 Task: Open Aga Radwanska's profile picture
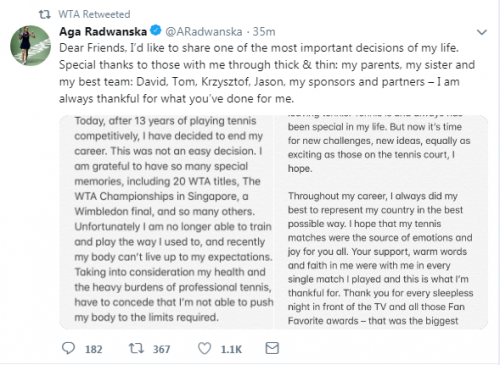pos(30,45)
